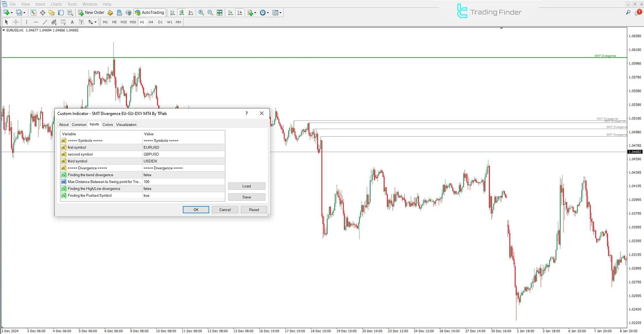Expand the indicators dropdown arrow
Image resolution: width=644 pixels, height=334 pixels.
click(x=256, y=13)
